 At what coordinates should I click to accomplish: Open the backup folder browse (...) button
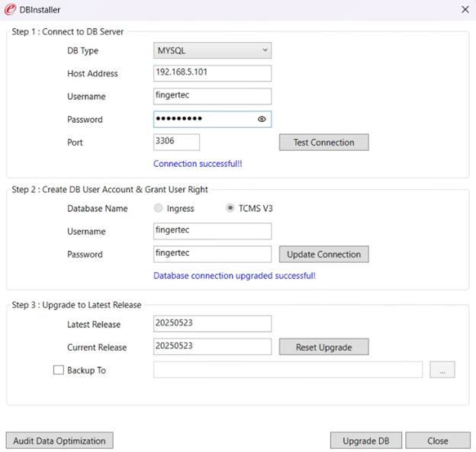[442, 370]
